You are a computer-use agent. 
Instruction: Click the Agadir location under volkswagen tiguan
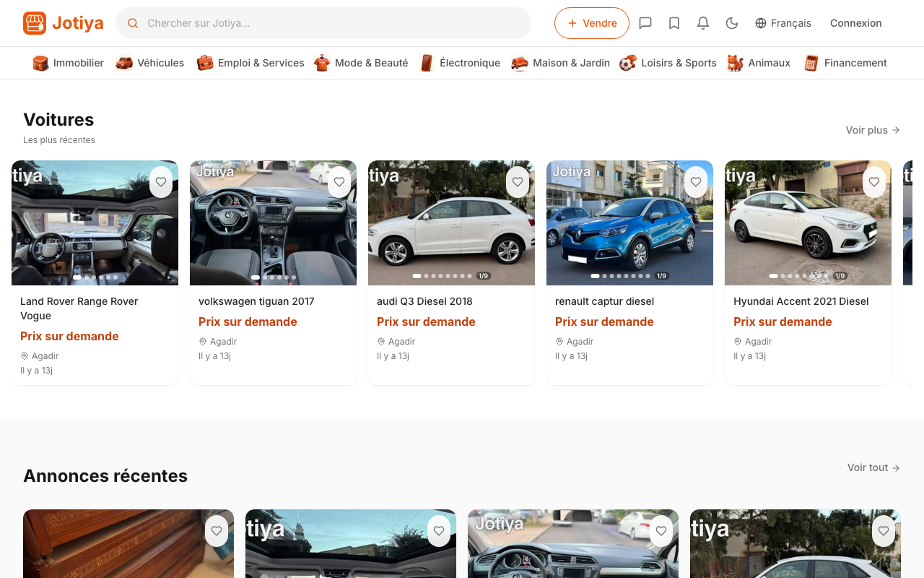point(218,341)
